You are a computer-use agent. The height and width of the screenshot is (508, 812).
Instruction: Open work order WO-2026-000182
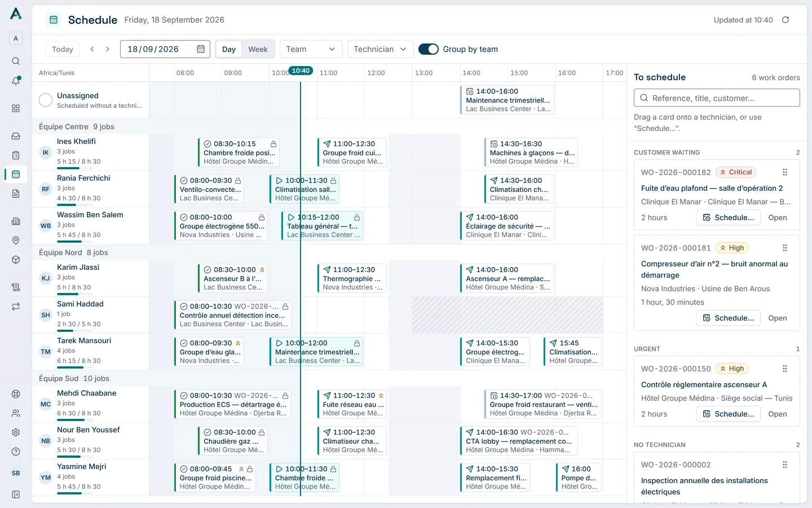tap(778, 217)
